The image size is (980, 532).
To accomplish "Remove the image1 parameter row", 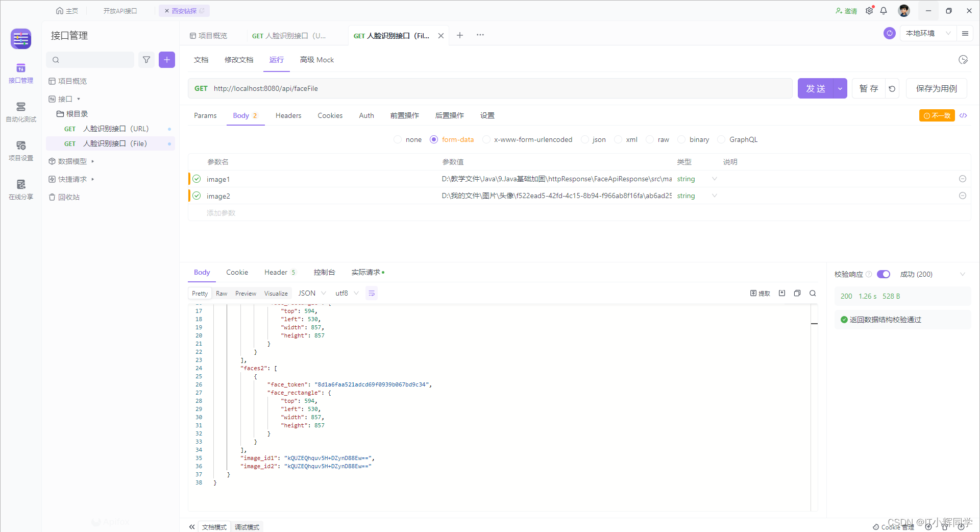I will pos(963,179).
